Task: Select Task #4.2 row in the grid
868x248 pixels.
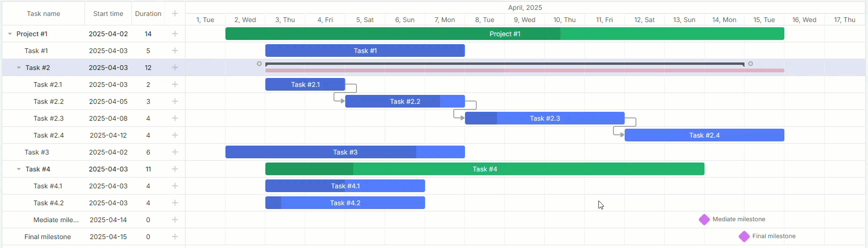Action: 94,203
